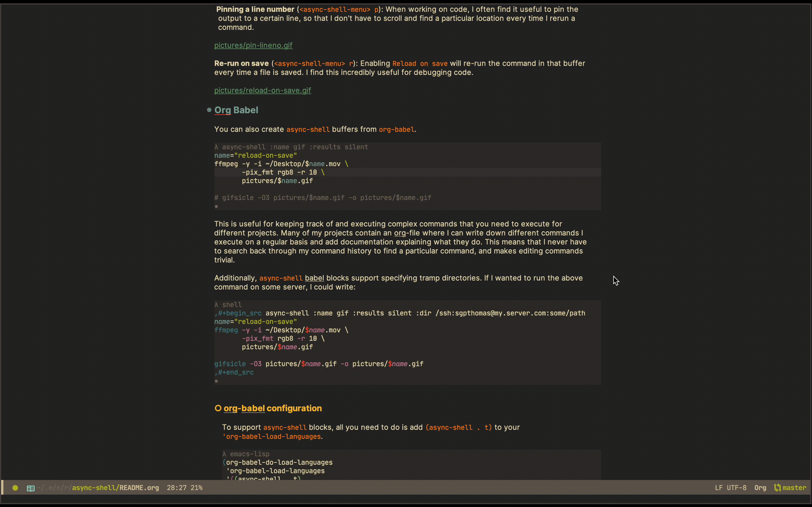Viewport: 812px width, 507px height.
Task: Fold the org-babel configuration heading
Action: pos(272,408)
